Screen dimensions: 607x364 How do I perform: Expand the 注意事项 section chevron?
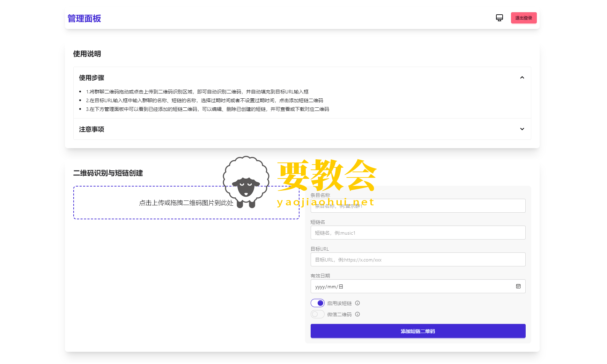tap(522, 129)
